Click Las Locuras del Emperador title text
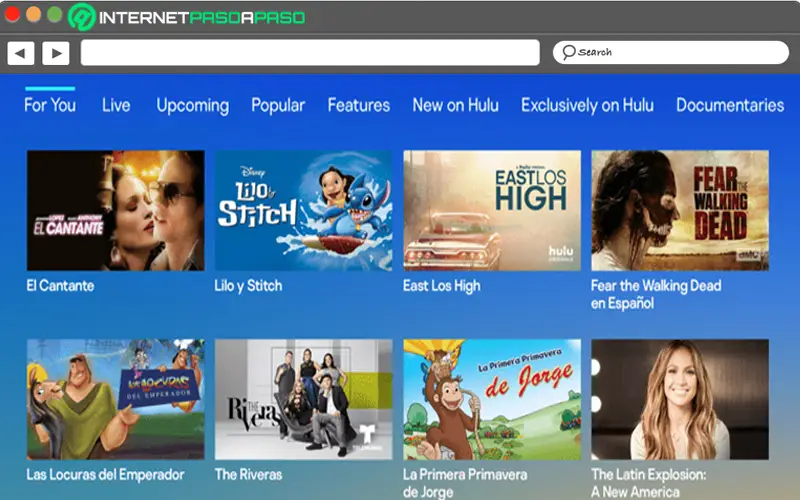 click(x=105, y=475)
